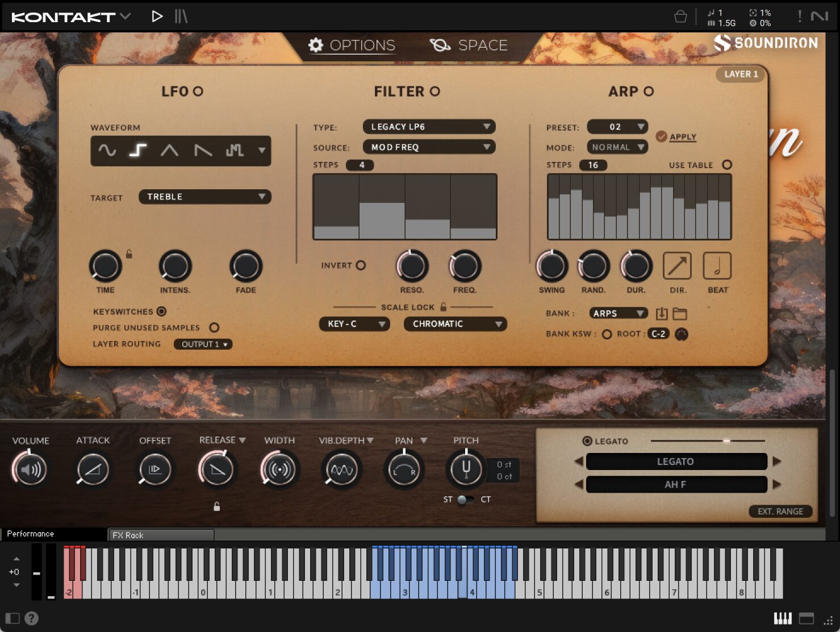
Task: Expand the Chromatic scale dropdown
Action: coord(455,324)
